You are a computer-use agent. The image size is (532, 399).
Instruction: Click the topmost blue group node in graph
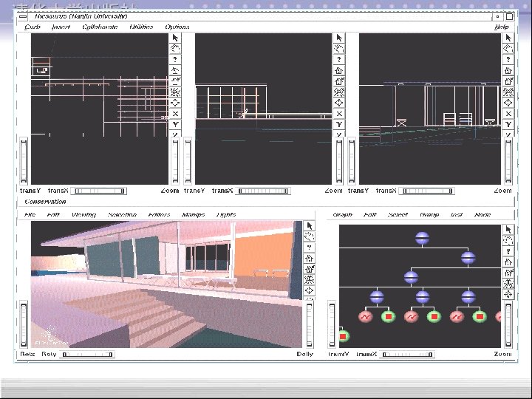tap(422, 238)
